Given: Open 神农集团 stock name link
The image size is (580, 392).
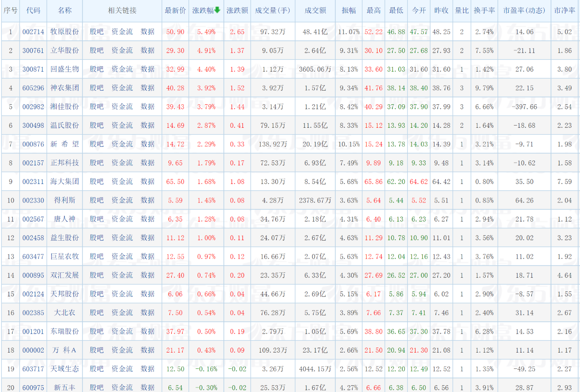Looking at the screenshot, I should (x=65, y=88).
